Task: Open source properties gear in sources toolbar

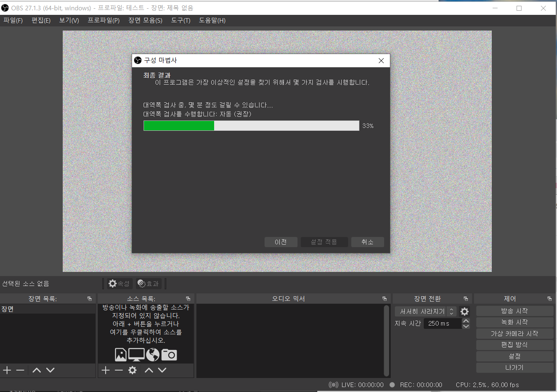Action: point(132,370)
